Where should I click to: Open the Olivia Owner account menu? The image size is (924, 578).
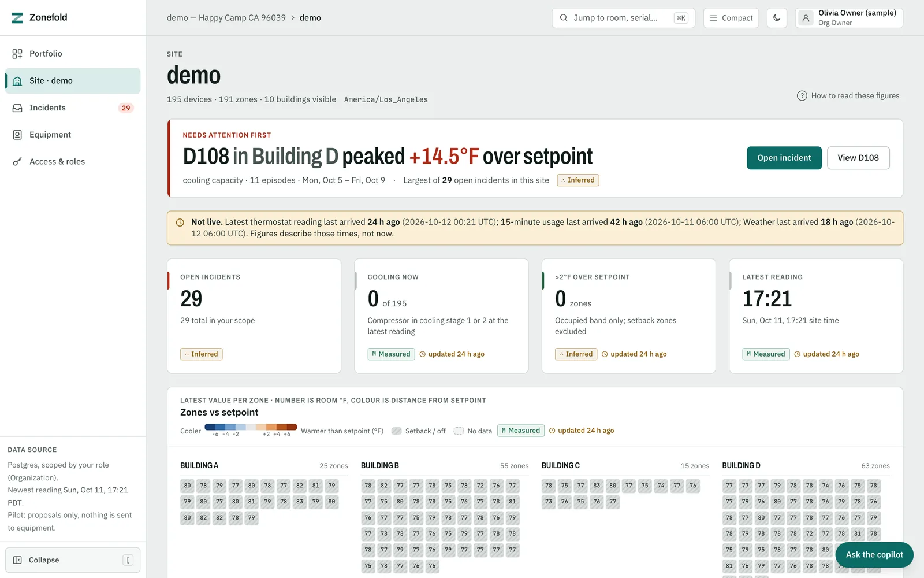[x=849, y=18]
